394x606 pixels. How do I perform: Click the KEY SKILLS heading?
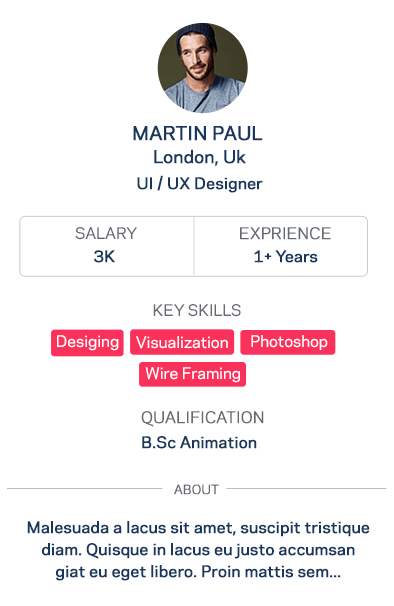(197, 310)
